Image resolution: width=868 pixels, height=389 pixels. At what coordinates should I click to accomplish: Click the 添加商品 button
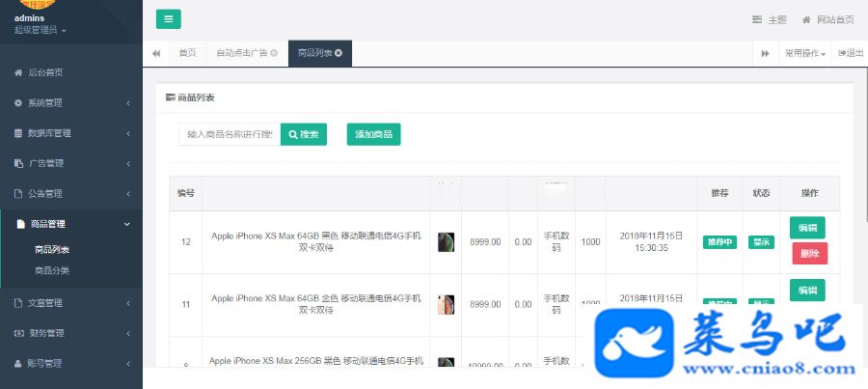(x=373, y=134)
